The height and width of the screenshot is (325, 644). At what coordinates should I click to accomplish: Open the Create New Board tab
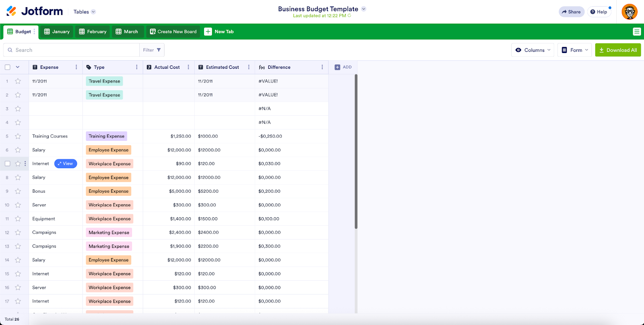[173, 31]
